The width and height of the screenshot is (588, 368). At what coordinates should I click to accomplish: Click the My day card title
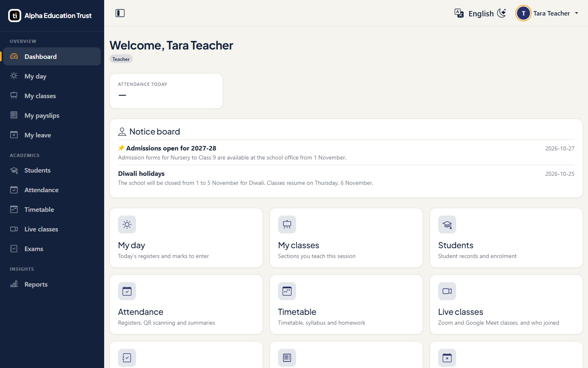[x=131, y=245]
